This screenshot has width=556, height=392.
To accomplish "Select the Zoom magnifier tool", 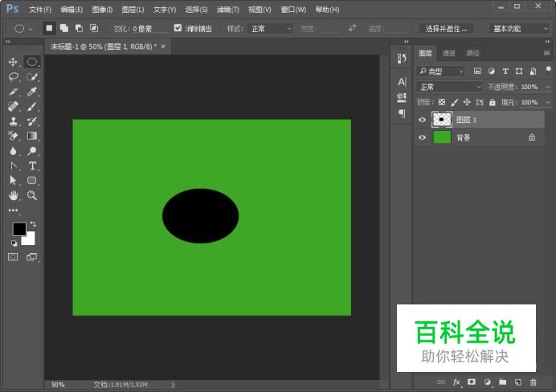I will click(32, 195).
